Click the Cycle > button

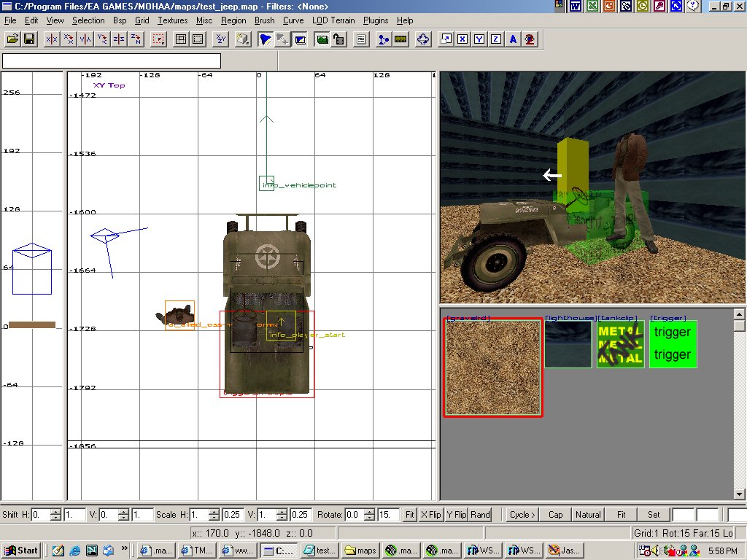click(523, 515)
